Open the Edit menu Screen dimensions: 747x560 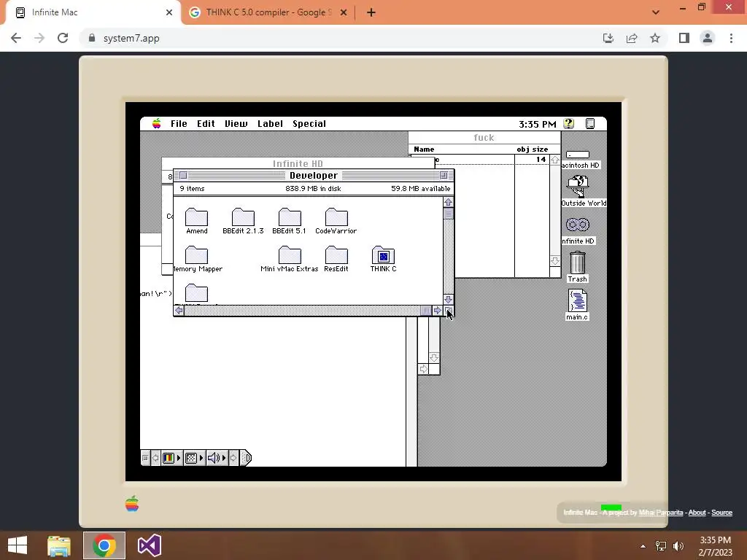tap(206, 124)
